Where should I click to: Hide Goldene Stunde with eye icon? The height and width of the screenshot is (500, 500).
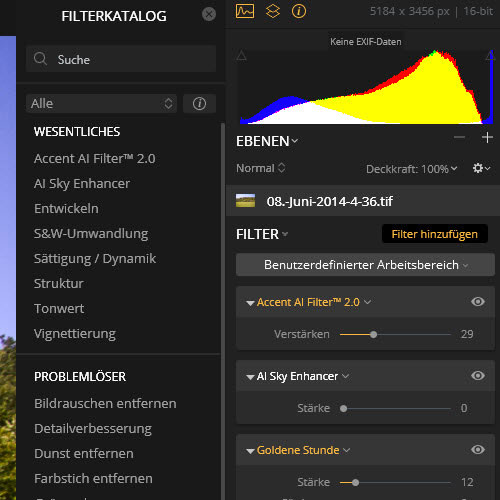[478, 450]
